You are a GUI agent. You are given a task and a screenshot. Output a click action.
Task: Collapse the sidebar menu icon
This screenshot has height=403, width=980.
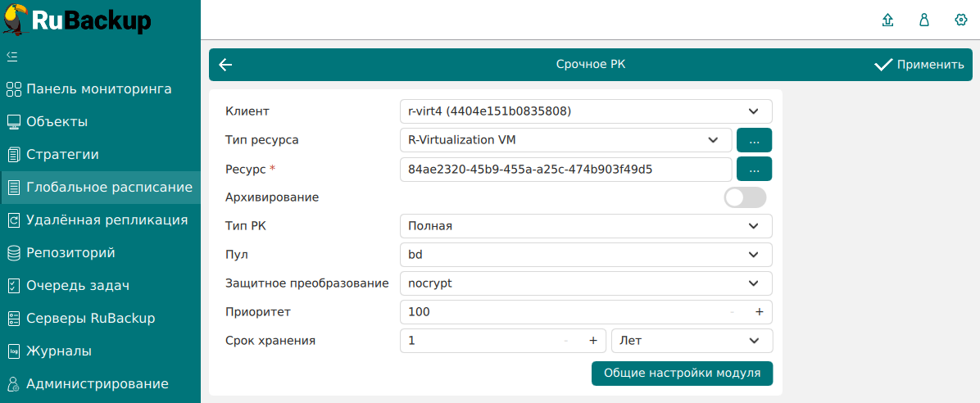pyautogui.click(x=12, y=57)
